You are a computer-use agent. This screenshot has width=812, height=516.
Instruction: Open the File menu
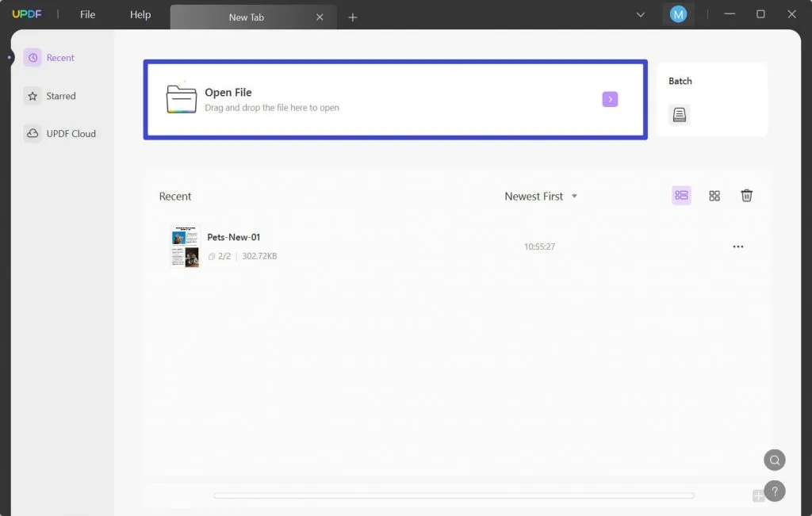pos(87,13)
